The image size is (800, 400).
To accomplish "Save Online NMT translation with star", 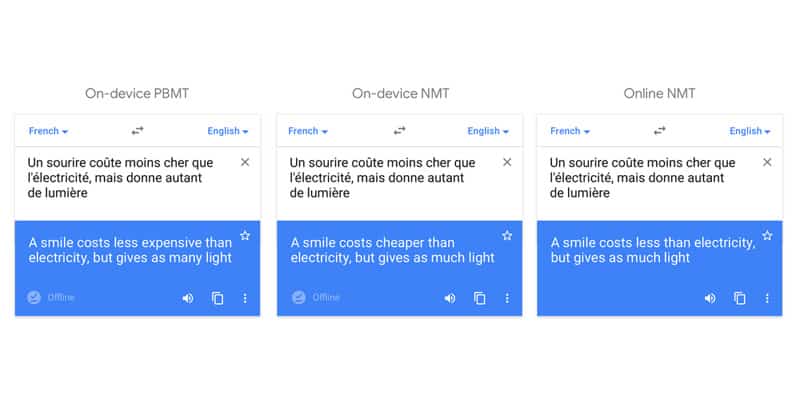I will pyautogui.click(x=767, y=236).
